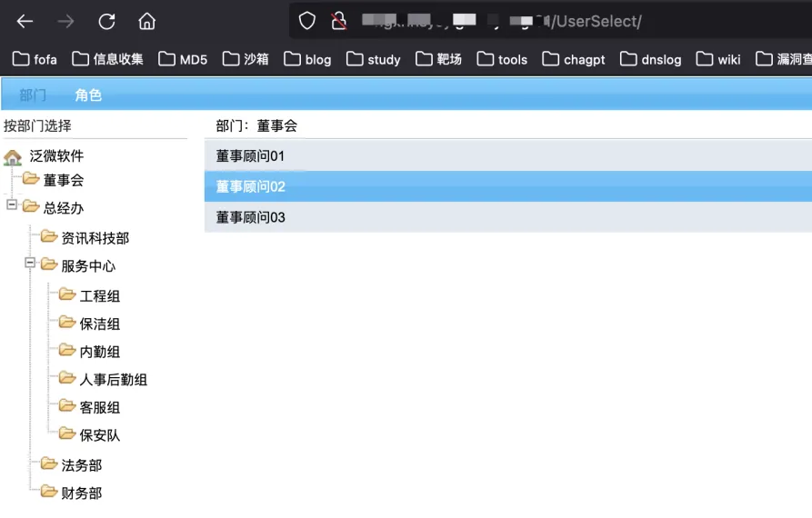Open the dnslog bookmark folder
Image resolution: width=812 pixels, height=518 pixels.
[651, 59]
